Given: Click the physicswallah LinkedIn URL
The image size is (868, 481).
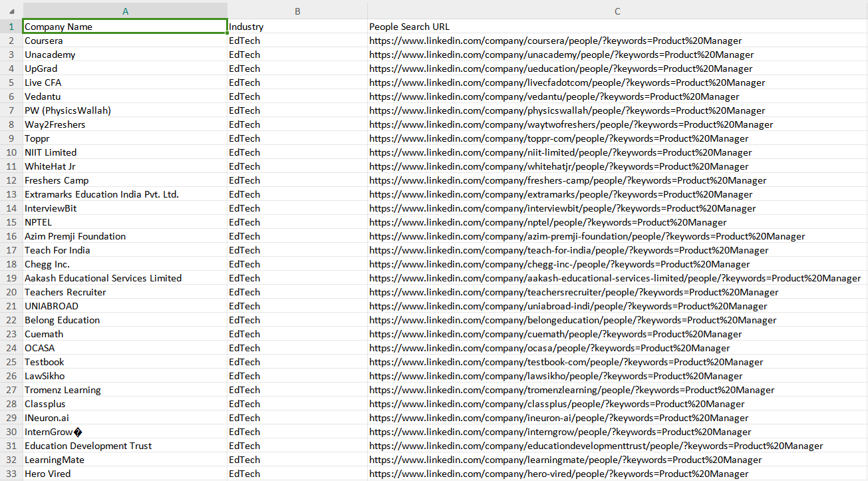Looking at the screenshot, I should 567,110.
